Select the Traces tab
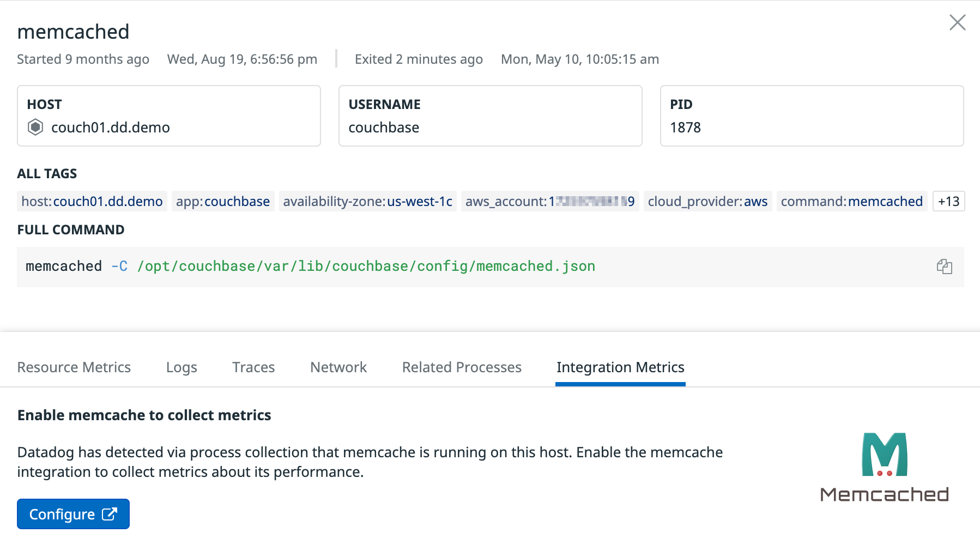This screenshot has height=545, width=980. point(253,367)
